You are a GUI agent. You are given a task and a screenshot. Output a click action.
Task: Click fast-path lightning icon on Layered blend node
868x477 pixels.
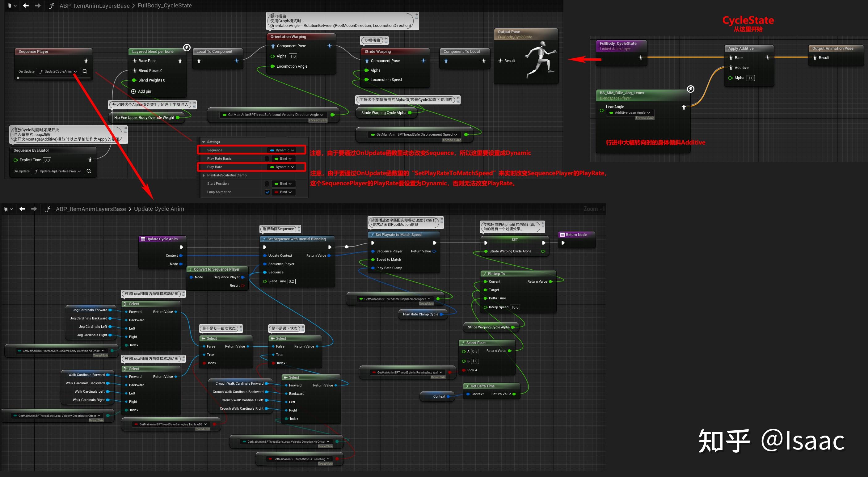click(x=187, y=48)
